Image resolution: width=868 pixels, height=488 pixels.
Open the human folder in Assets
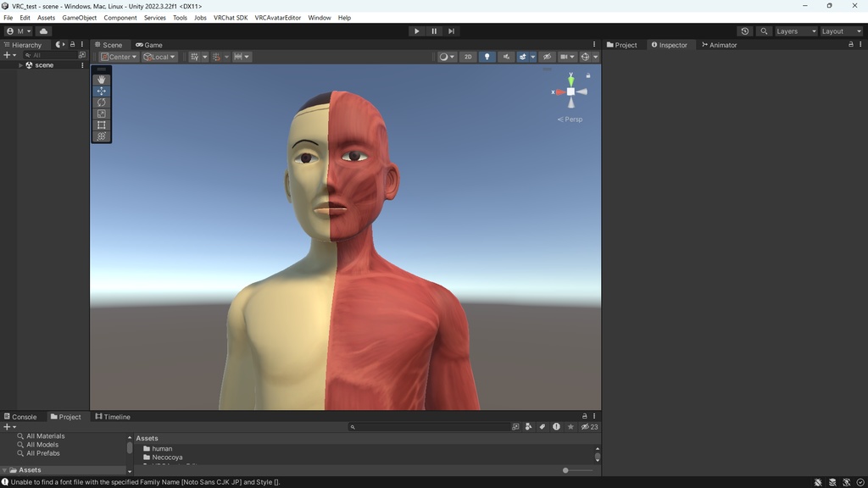(162, 448)
